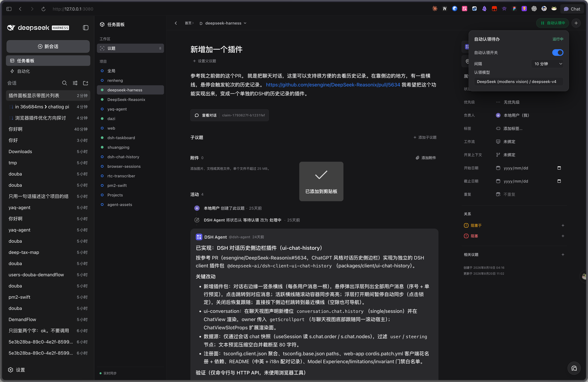
Task: Open the 重复 不重复 selector
Action: (x=506, y=194)
